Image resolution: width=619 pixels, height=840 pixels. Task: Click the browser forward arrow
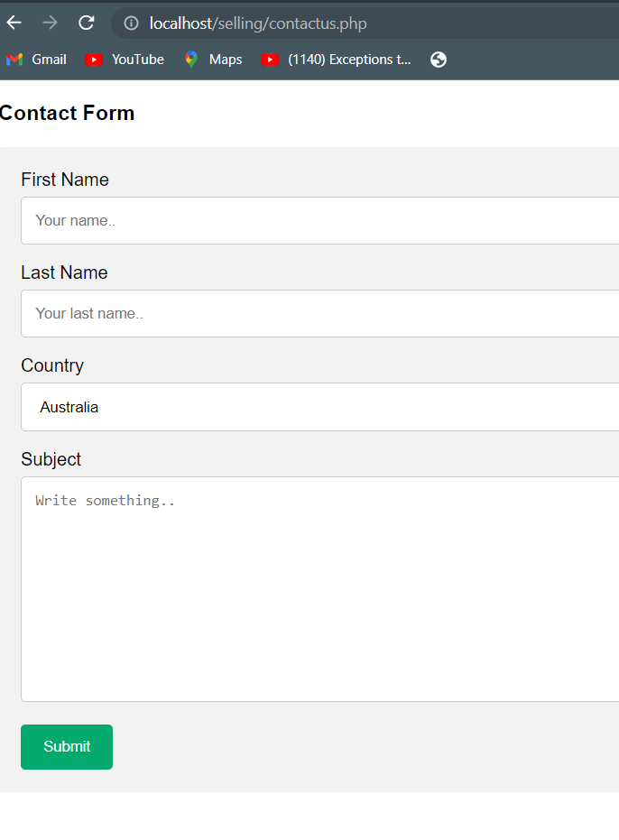click(x=50, y=23)
